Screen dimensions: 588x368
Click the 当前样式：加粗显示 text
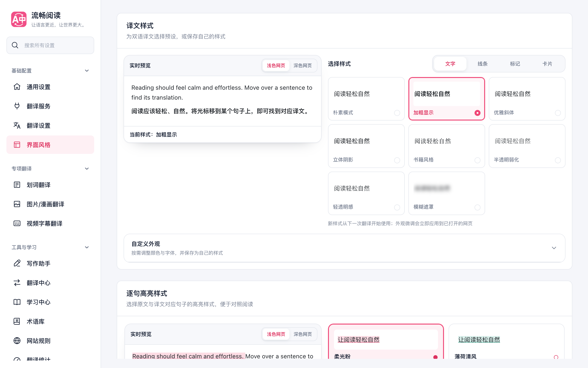tap(153, 135)
